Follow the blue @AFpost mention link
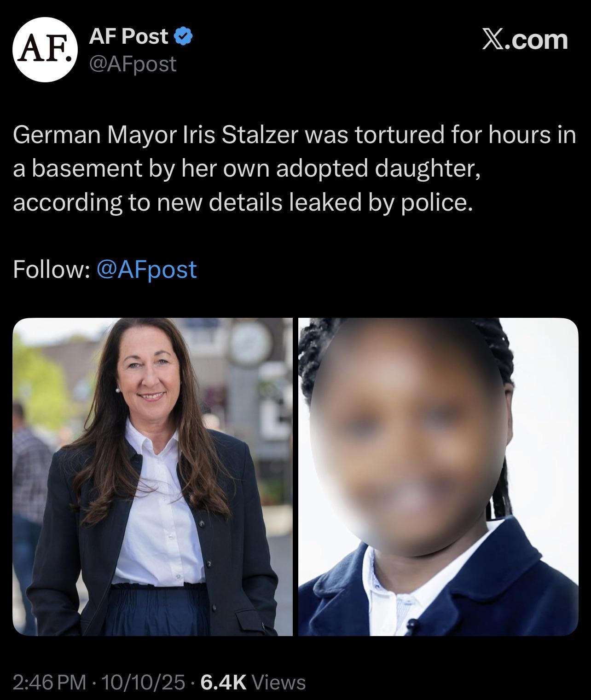 pyautogui.click(x=147, y=269)
